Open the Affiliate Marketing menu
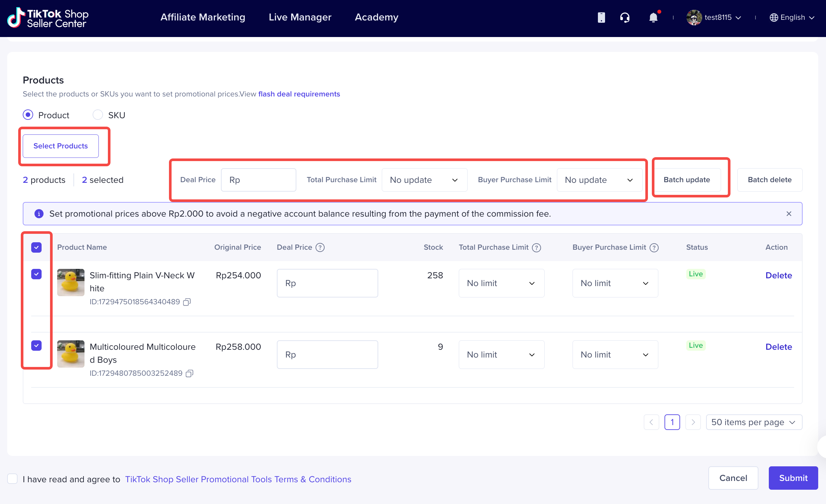 click(203, 18)
